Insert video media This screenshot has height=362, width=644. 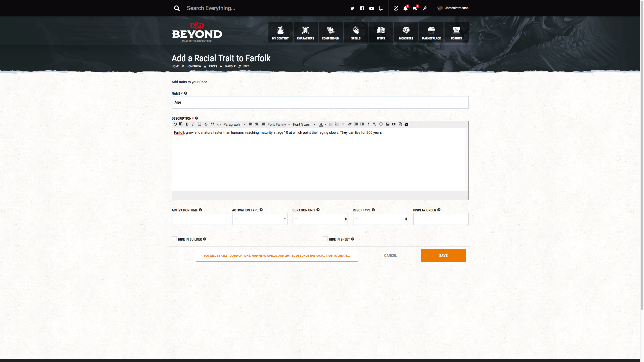tap(394, 124)
